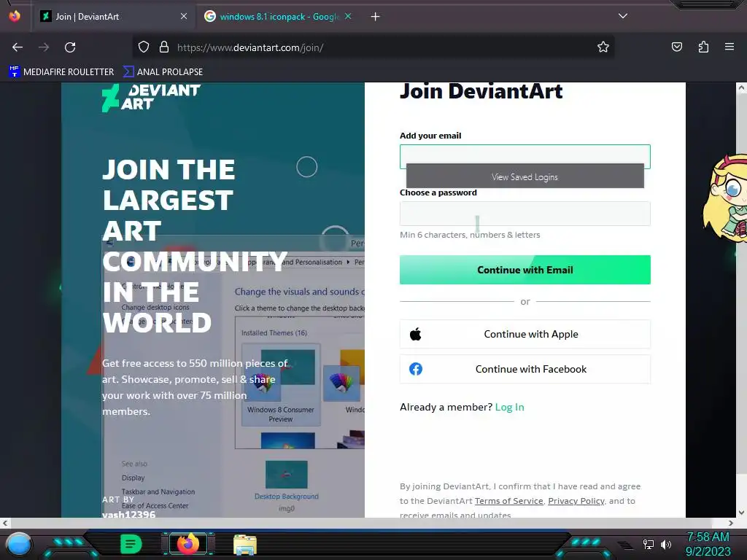Image resolution: width=747 pixels, height=560 pixels.
Task: Click the Firefox taskbar icon
Action: (x=188, y=544)
